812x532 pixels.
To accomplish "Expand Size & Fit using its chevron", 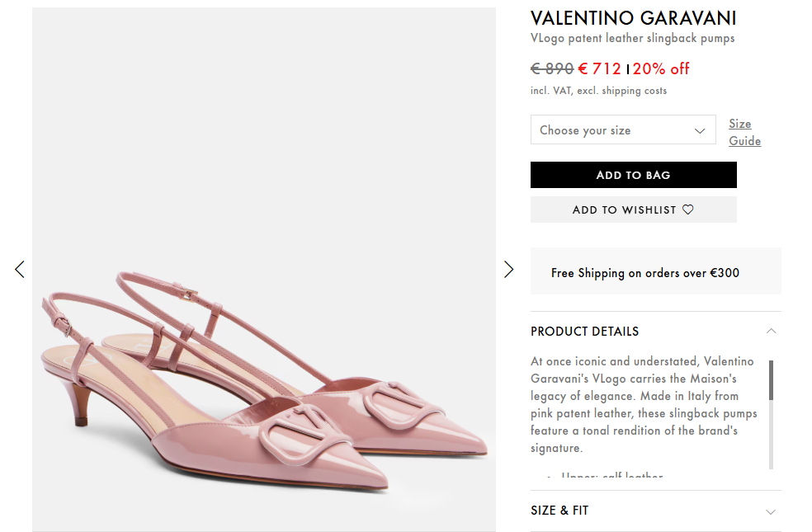I will (x=771, y=511).
